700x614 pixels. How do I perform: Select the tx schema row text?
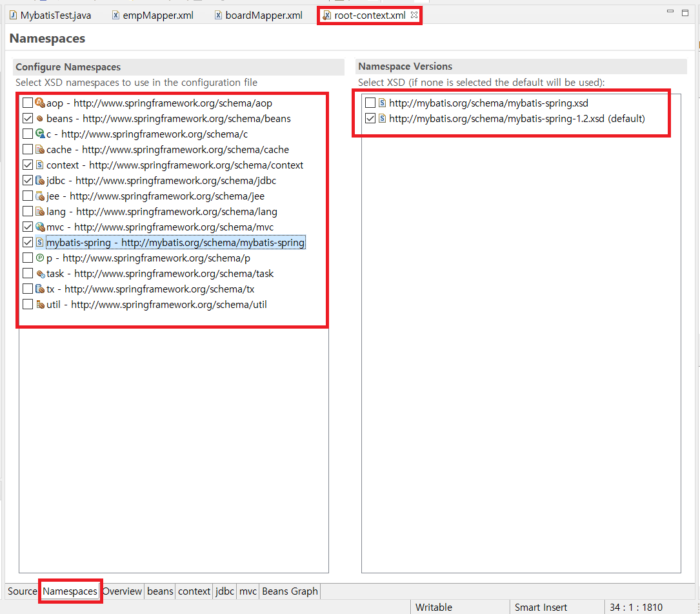(150, 289)
